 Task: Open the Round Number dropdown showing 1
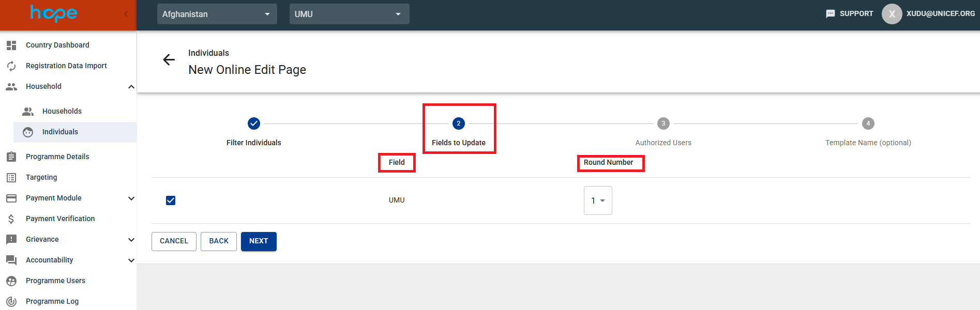pos(598,200)
